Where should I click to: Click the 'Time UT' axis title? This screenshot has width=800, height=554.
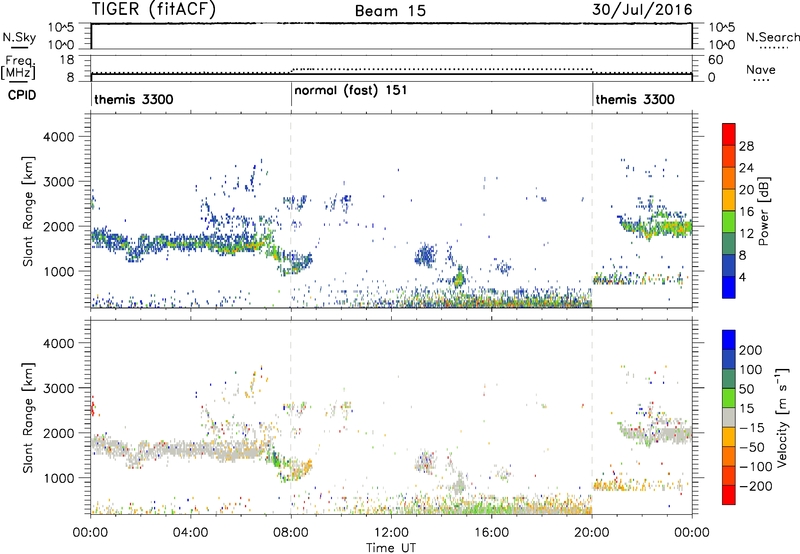pos(391,548)
